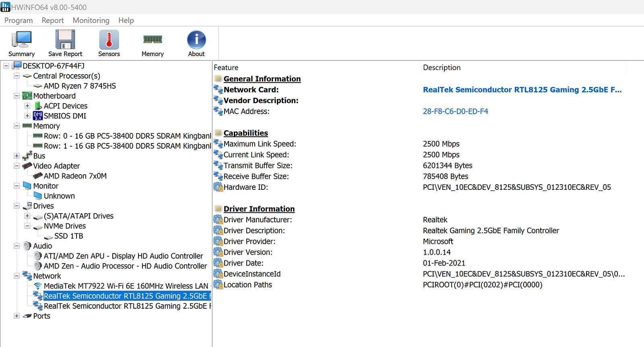Click the Video Adapter card icon
This screenshot has height=347, width=644.
pos(27,166)
